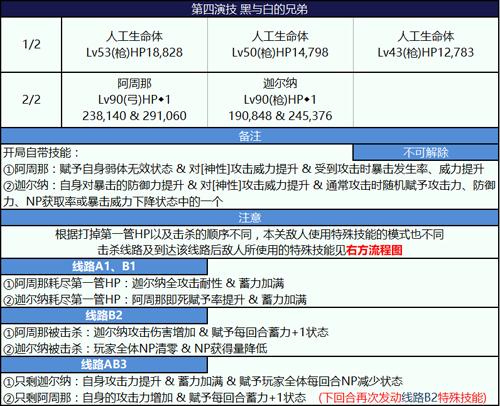Viewport: 500px width, 406px height.
Task: Click HP value 190,848 & 245,376
Action: (x=280, y=116)
